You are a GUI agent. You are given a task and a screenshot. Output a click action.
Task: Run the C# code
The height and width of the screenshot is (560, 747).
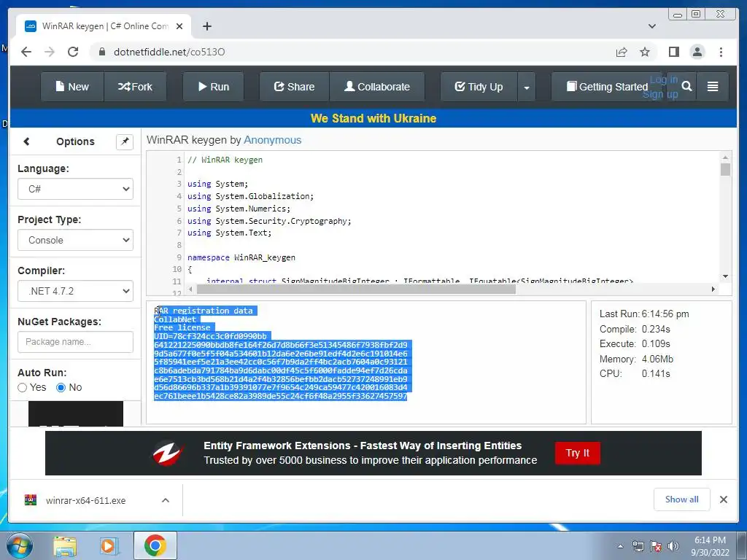click(x=214, y=87)
